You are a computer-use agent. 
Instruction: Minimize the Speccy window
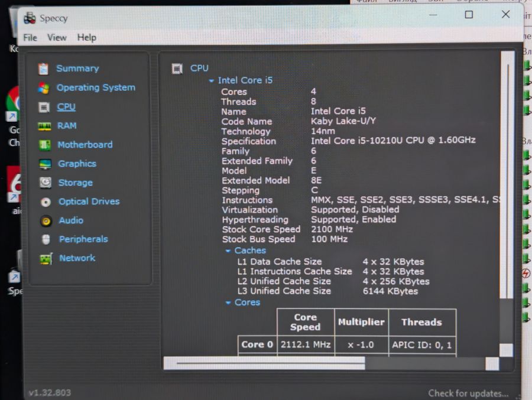[433, 15]
